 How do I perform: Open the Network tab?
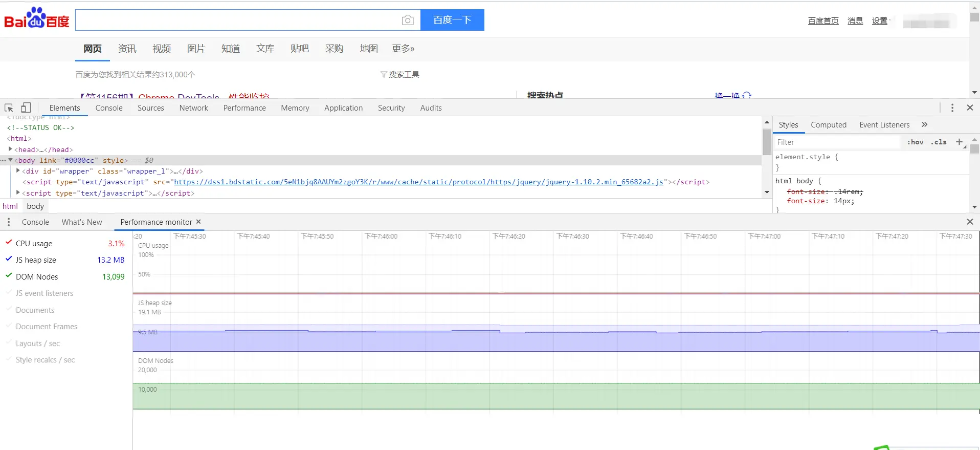(x=193, y=108)
